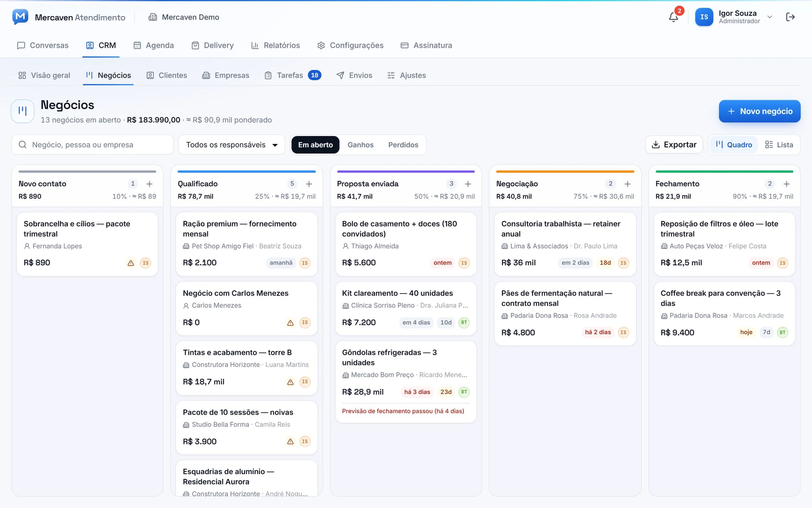This screenshot has height=508, width=812.
Task: Open the Configurações tab
Action: pyautogui.click(x=350, y=45)
